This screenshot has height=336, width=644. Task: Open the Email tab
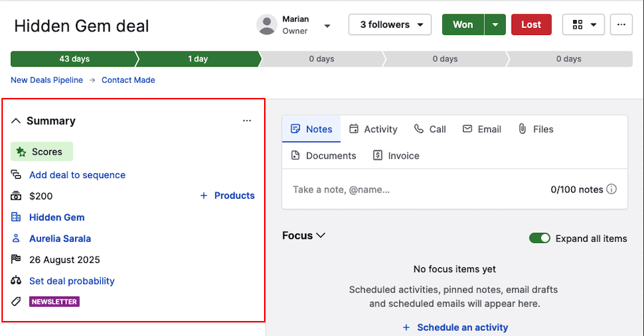click(x=482, y=129)
